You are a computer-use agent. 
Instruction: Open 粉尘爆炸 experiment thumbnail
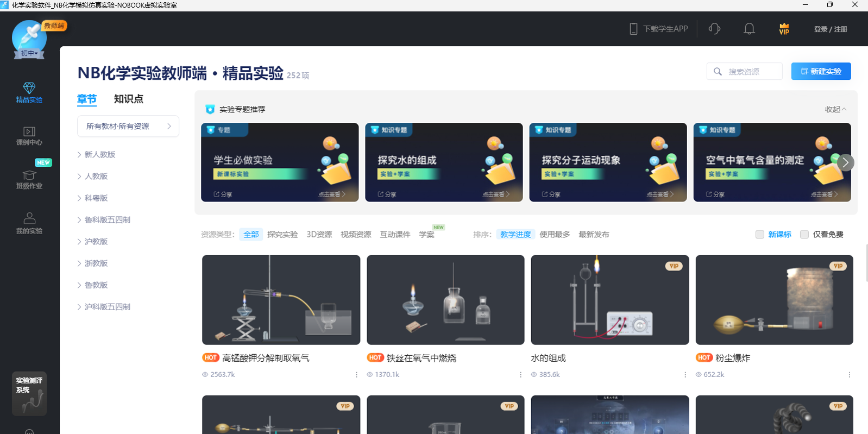pos(774,300)
